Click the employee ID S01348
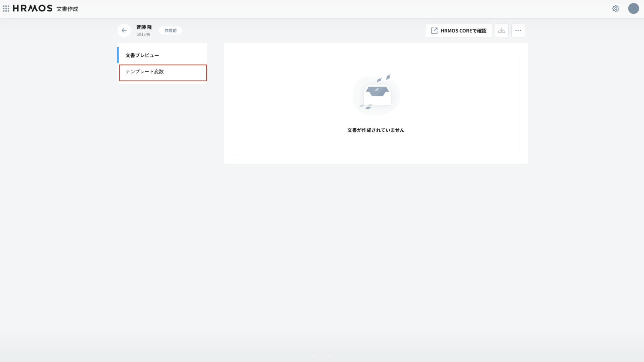This screenshot has width=644, height=362. click(x=143, y=34)
